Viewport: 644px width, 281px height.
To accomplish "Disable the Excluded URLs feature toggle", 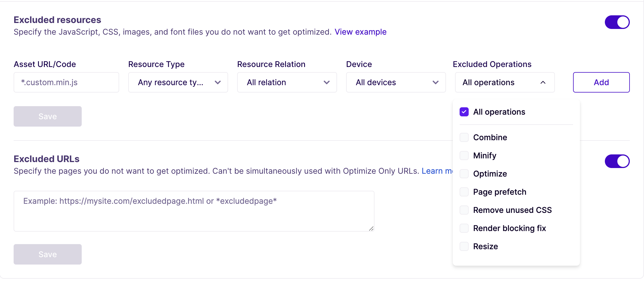I will tap(617, 161).
